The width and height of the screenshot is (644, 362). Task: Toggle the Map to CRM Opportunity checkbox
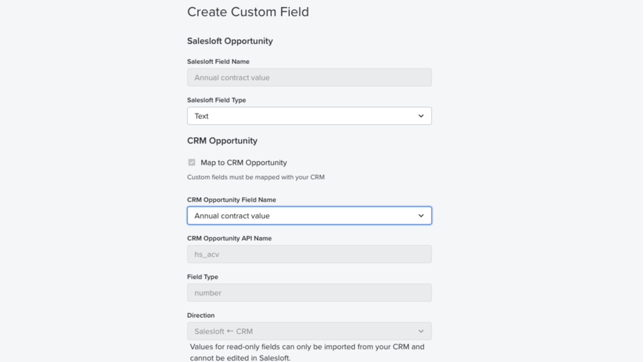192,163
